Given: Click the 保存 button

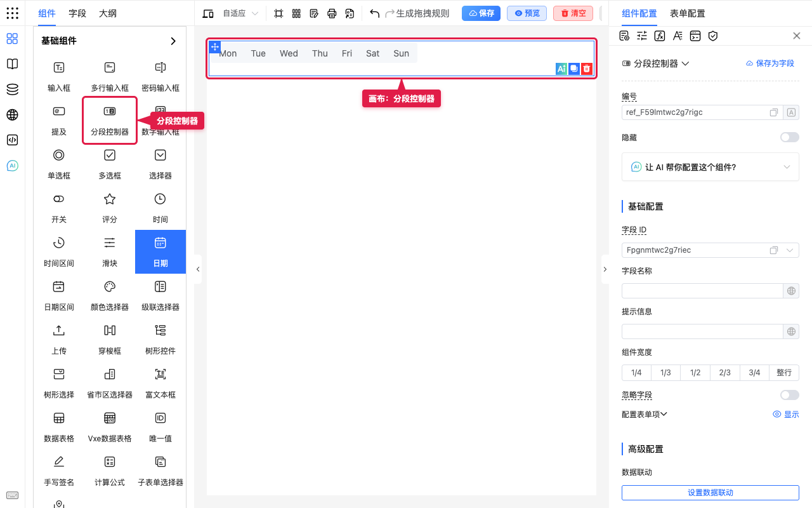Looking at the screenshot, I should [x=481, y=13].
